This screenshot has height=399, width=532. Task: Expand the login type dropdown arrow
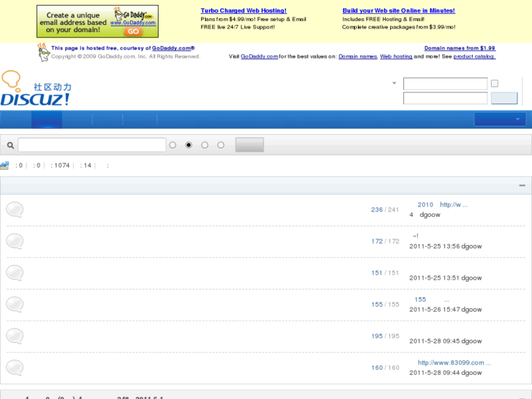[394, 83]
